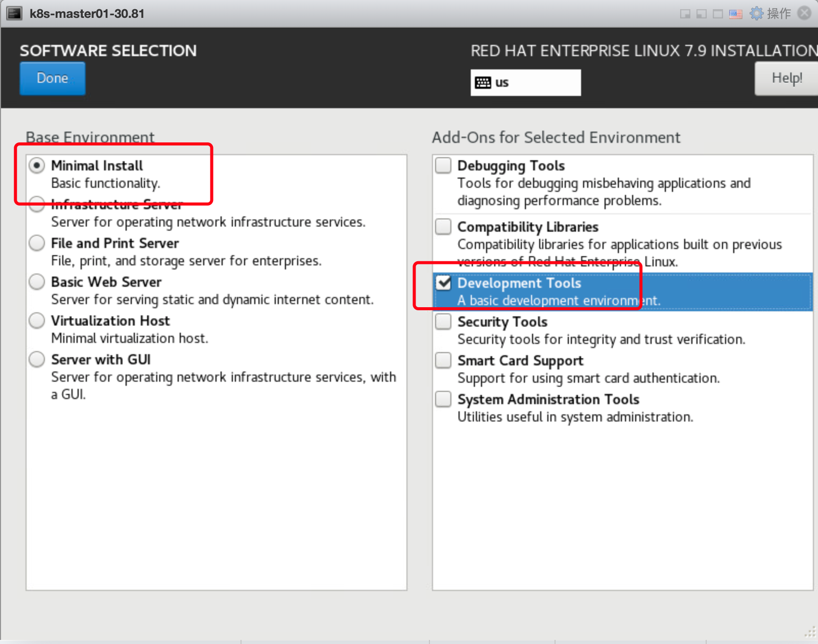This screenshot has width=818, height=644.
Task: Uncheck Development Tools add-on
Action: [443, 283]
